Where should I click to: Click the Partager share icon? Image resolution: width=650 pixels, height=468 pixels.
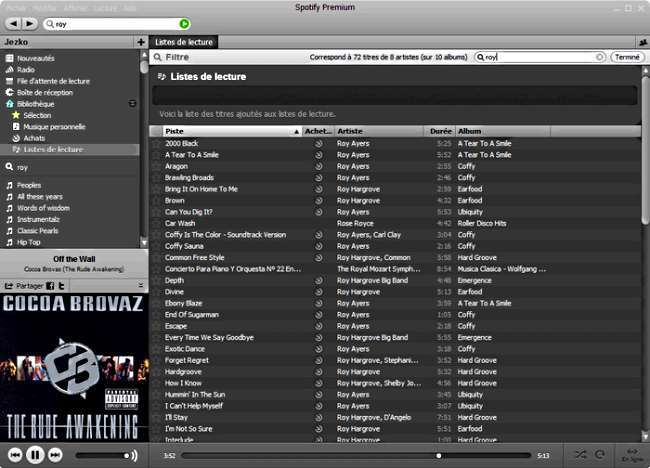coord(9,286)
